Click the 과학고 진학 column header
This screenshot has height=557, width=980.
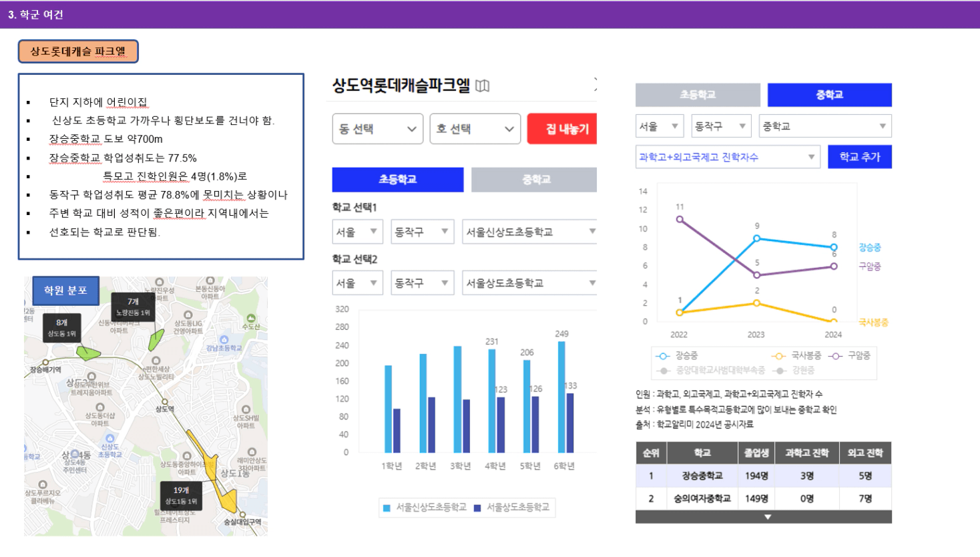click(806, 453)
